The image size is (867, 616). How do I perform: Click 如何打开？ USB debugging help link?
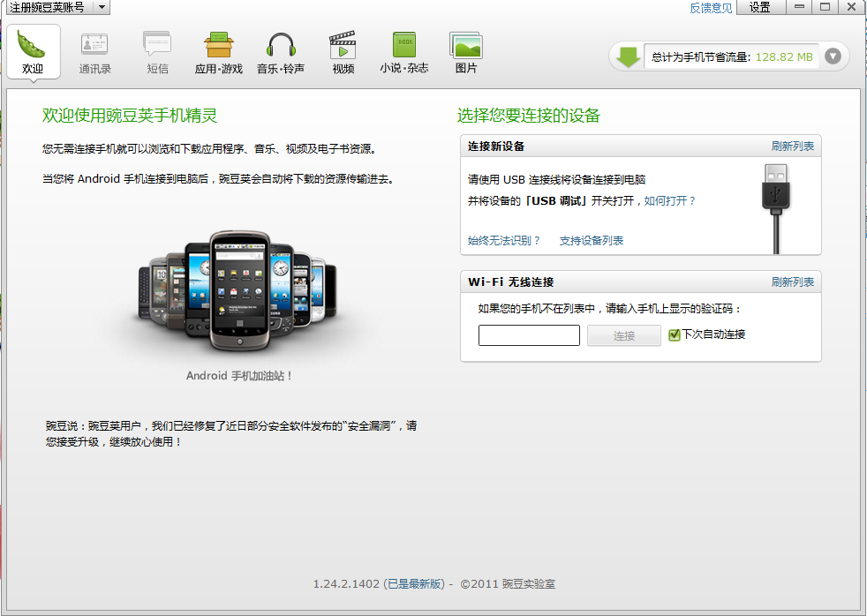(670, 200)
